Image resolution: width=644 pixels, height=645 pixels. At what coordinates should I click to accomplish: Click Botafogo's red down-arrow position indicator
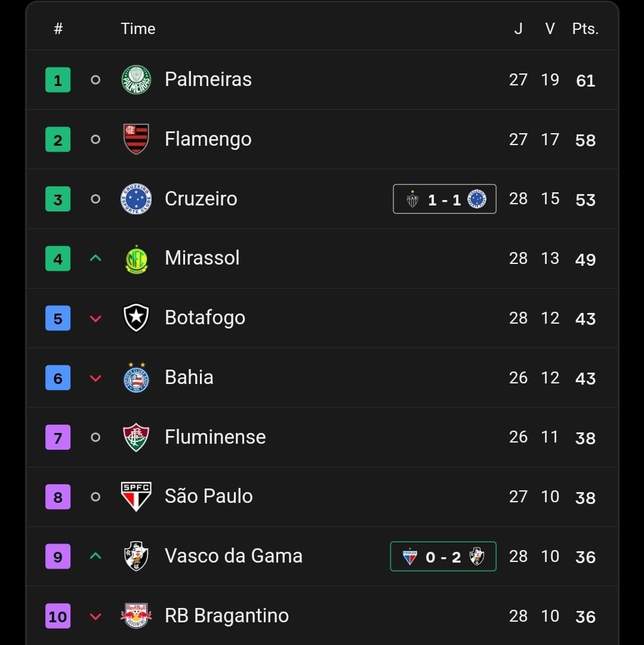[95, 318]
